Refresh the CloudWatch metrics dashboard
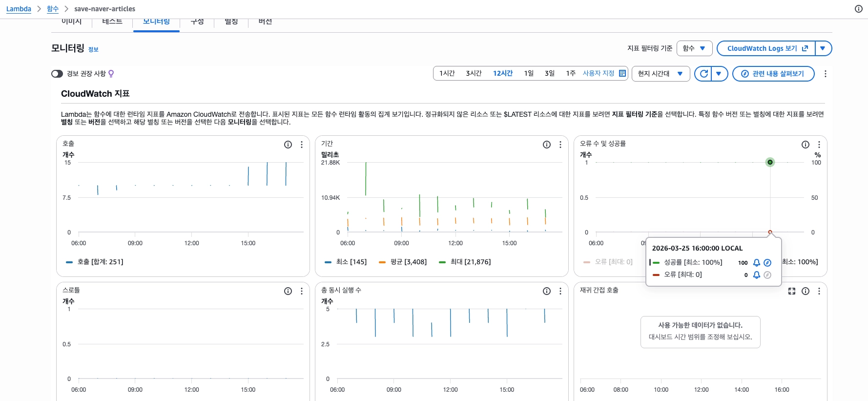 703,74
